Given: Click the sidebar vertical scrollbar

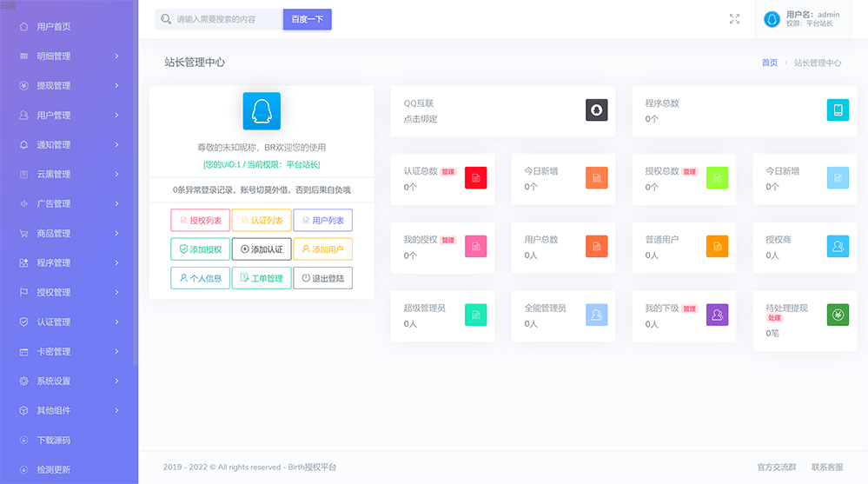Looking at the screenshot, I should tap(135, 182).
